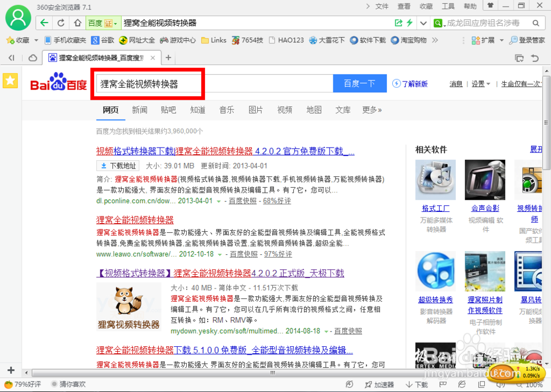This screenshot has height=392, width=551.
Task: Click 百度快照 for leawo.cn result
Action: (244, 254)
